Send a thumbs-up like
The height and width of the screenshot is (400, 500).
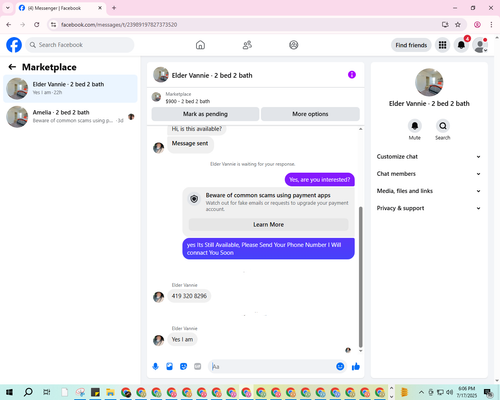pos(356,367)
